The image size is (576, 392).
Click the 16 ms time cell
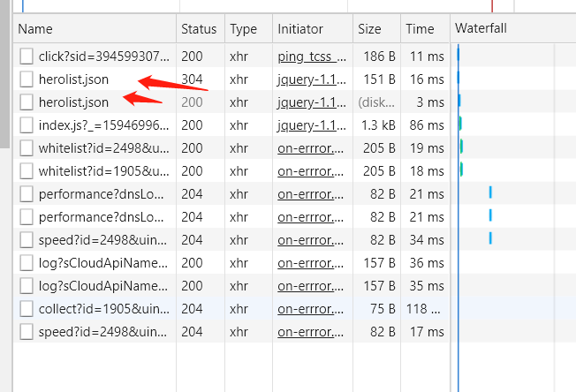pos(427,79)
